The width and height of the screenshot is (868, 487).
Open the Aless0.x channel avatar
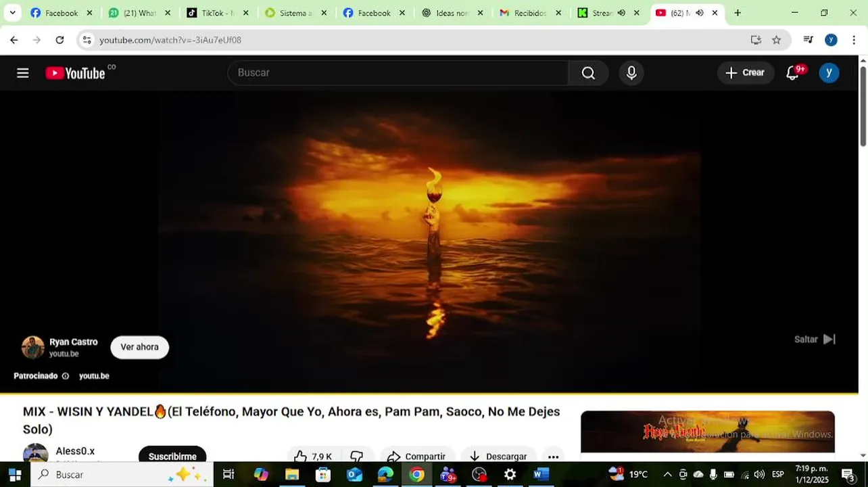35,454
